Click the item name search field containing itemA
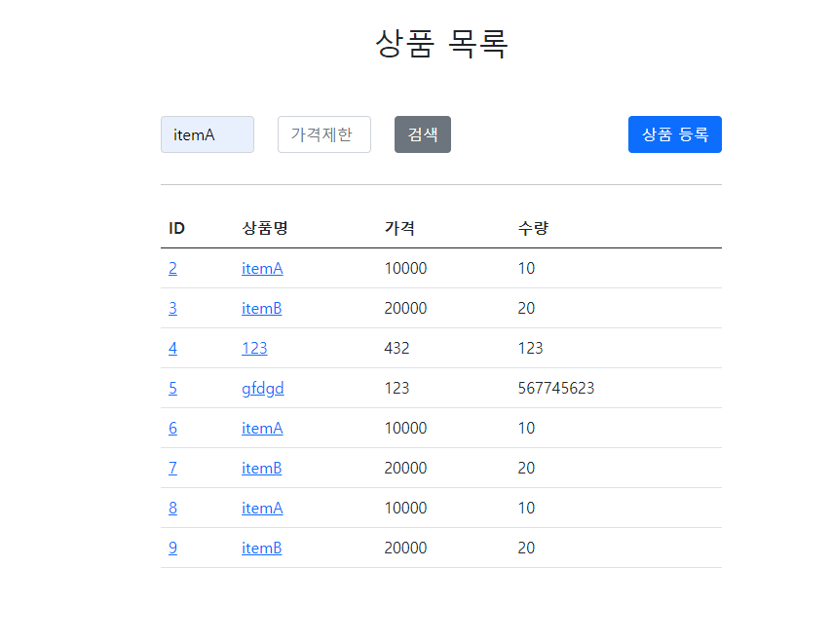831x644 pixels. (208, 134)
